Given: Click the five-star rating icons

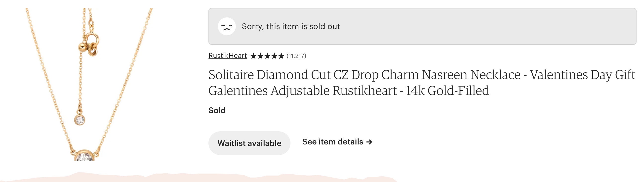Looking at the screenshot, I should click(267, 56).
